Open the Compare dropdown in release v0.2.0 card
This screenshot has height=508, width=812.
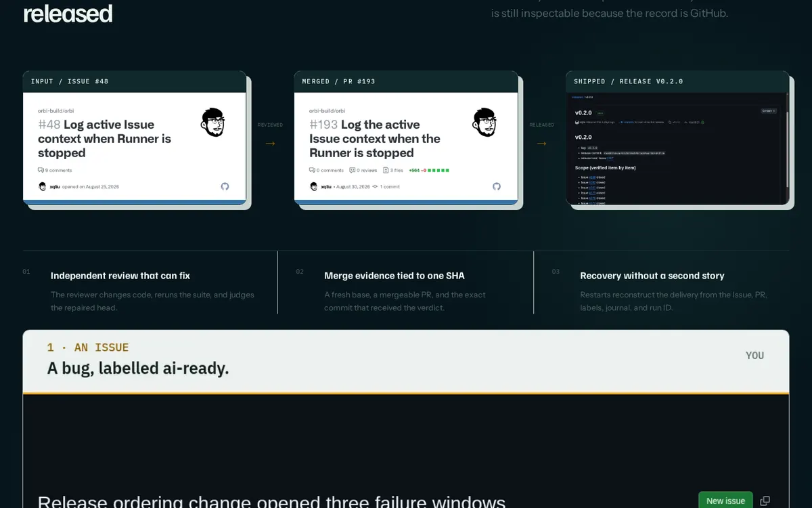pos(769,110)
